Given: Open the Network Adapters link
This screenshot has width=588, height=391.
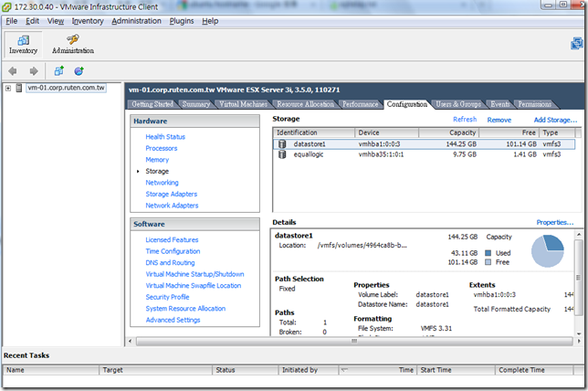Looking at the screenshot, I should pos(172,206).
